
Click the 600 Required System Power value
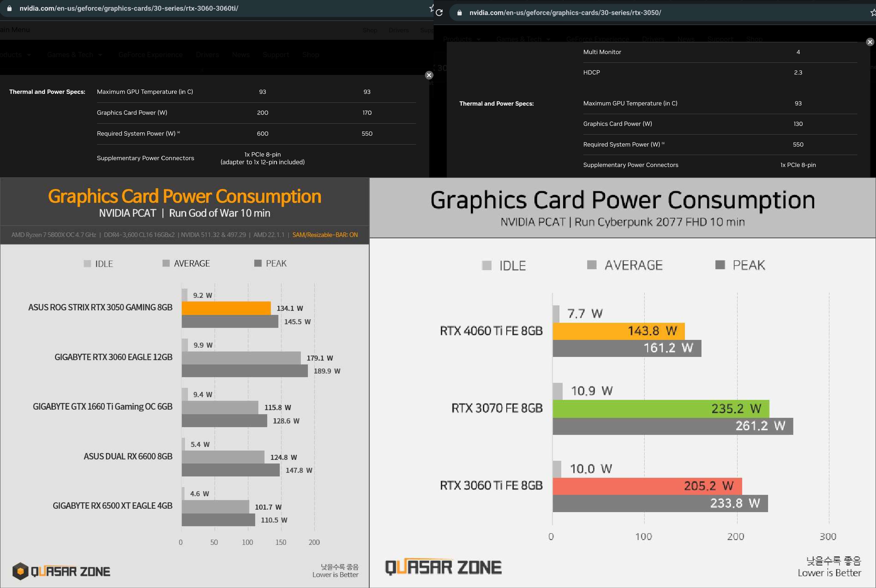point(262,134)
